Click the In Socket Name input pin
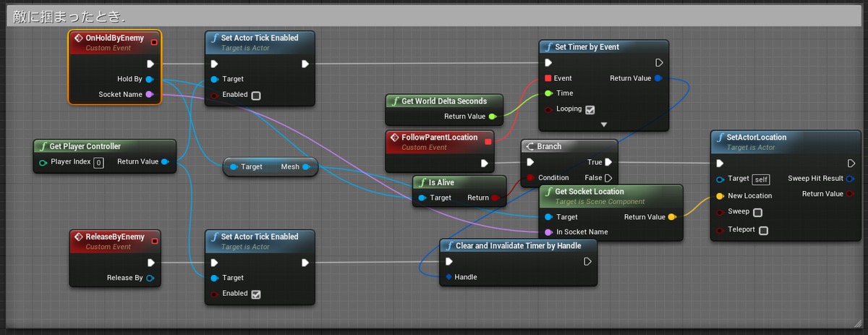Viewport: 868px width, 335px height. pos(548,232)
